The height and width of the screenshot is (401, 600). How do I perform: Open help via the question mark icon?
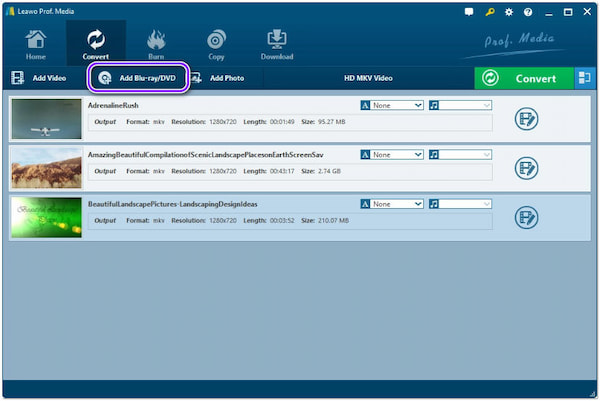coord(528,11)
